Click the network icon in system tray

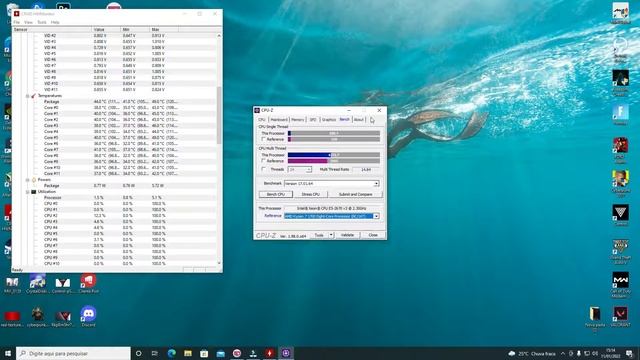tap(587, 353)
